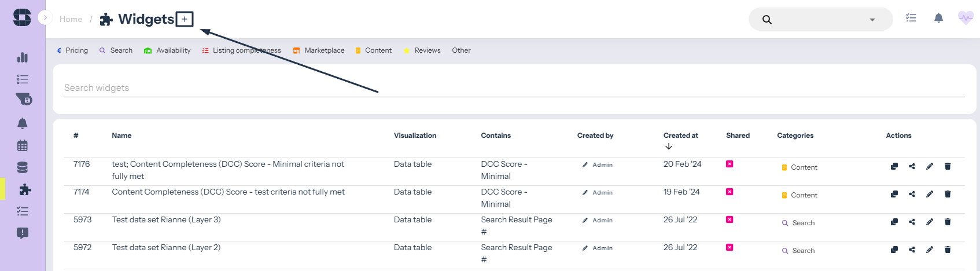Open the calendar icon in sidebar
This screenshot has width=980, height=271.
pos(23,145)
